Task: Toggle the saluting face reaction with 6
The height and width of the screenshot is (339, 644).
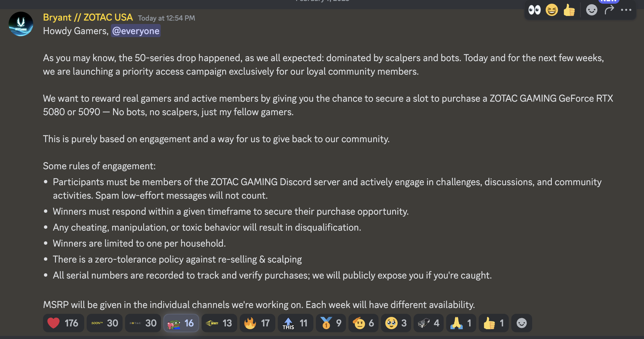Action: (363, 323)
